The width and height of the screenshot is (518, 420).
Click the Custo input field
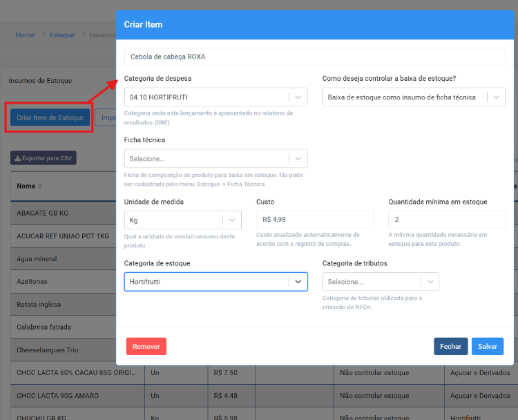tap(314, 220)
